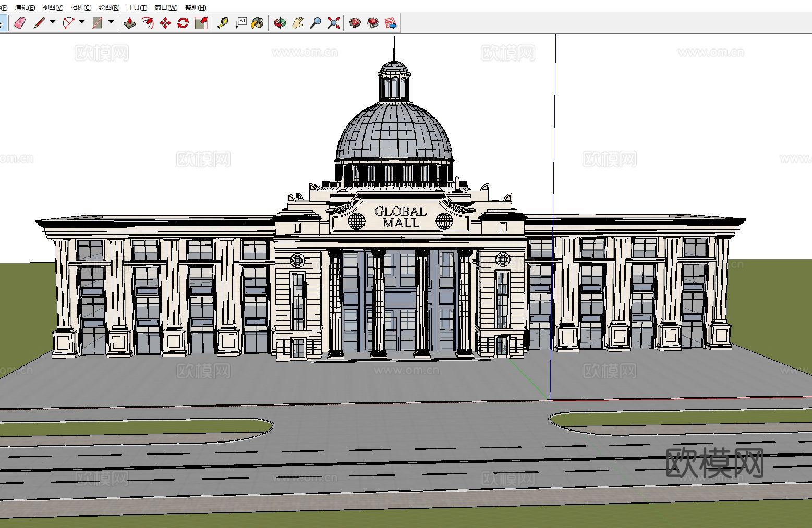This screenshot has height=528, width=812.
Task: Select the Scale tool
Action: click(201, 23)
